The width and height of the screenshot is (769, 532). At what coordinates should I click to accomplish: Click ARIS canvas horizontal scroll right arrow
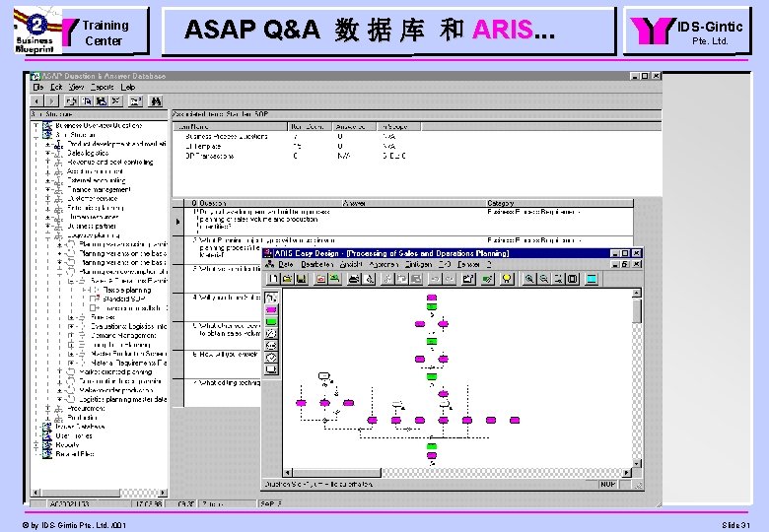coord(627,473)
